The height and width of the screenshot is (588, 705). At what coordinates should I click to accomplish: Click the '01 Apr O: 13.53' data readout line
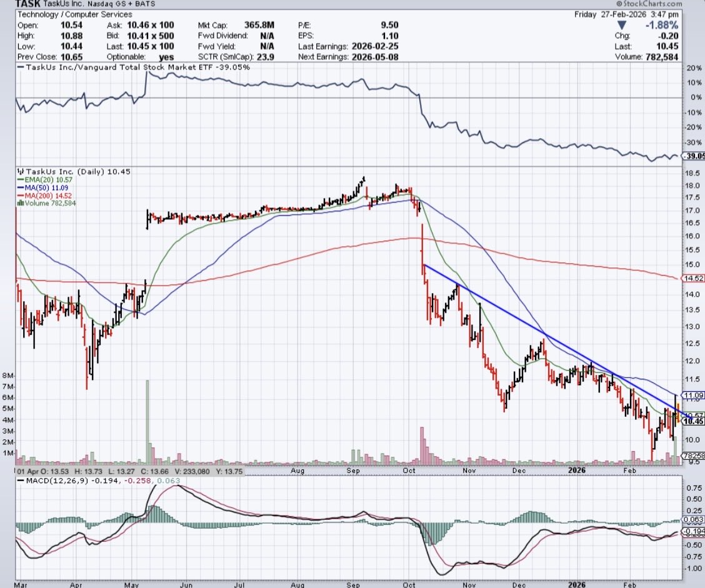coord(129,471)
